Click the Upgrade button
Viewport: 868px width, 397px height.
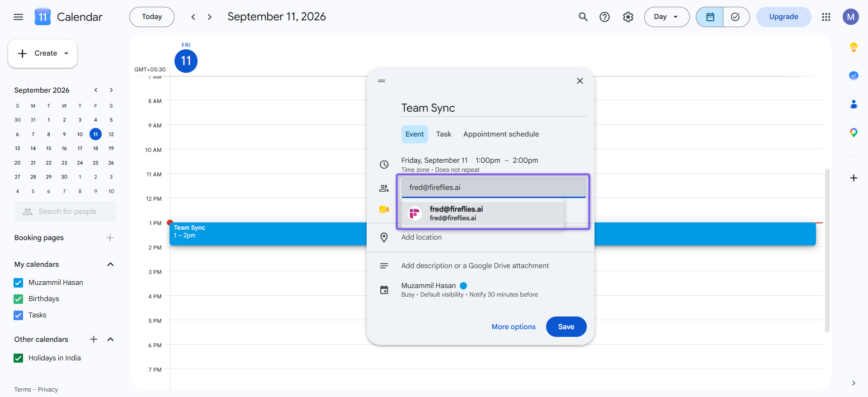pyautogui.click(x=783, y=17)
